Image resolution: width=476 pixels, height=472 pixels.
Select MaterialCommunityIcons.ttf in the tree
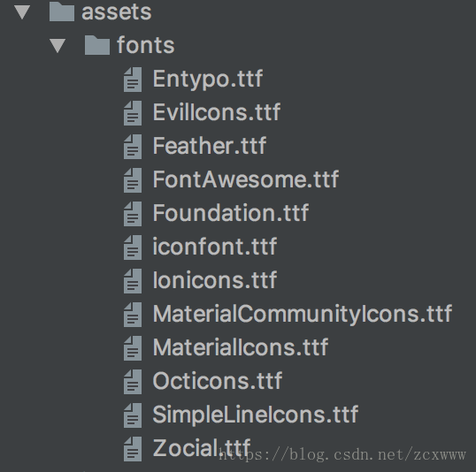click(303, 314)
